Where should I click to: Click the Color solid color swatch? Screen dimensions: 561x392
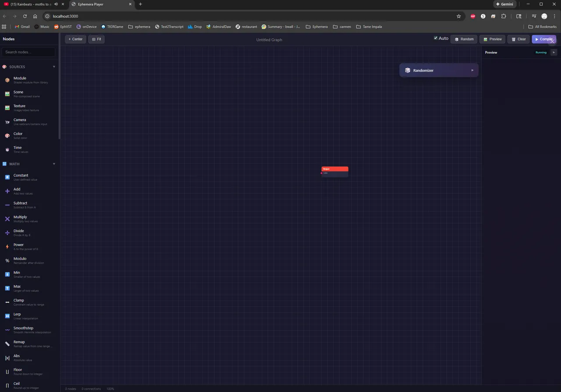coord(7,135)
